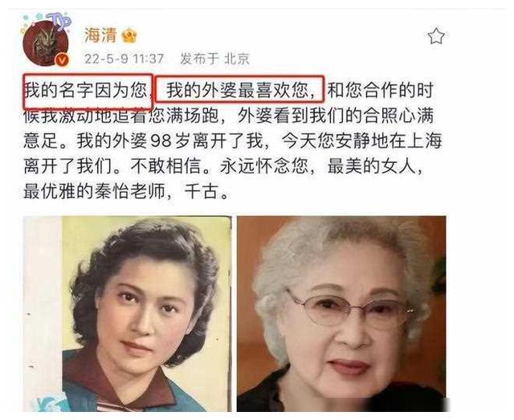Click the phrase 永远怀念您
Screen dimensions: 514x420
tap(264, 166)
